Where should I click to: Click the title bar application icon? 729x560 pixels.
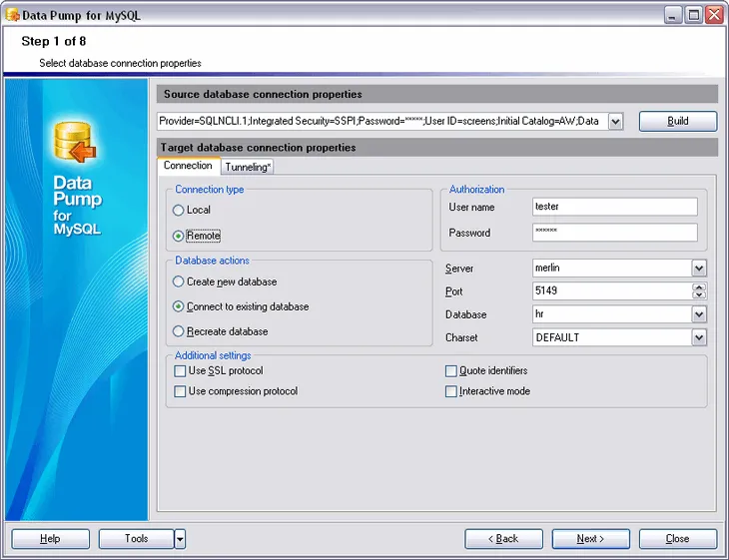coord(13,15)
